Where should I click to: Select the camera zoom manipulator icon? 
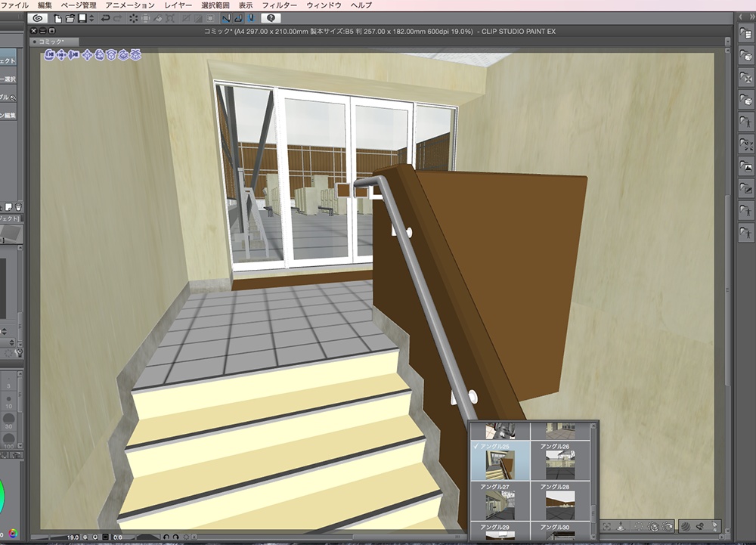(x=73, y=55)
